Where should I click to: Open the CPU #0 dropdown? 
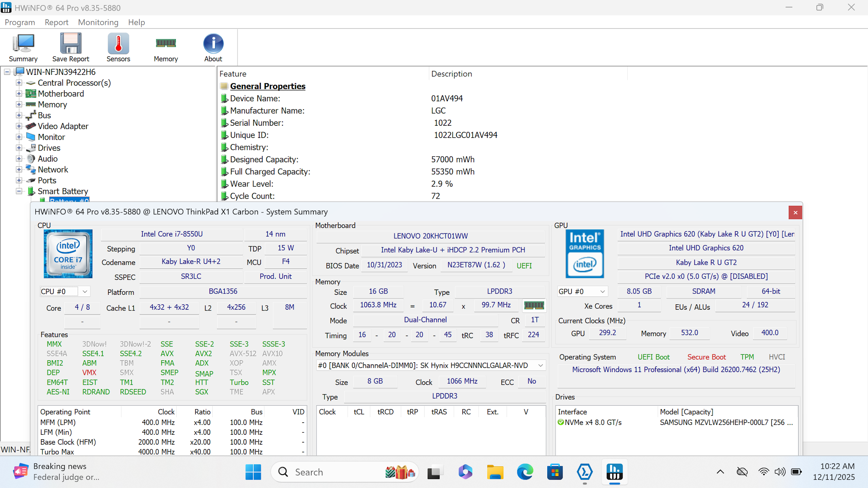coord(65,292)
